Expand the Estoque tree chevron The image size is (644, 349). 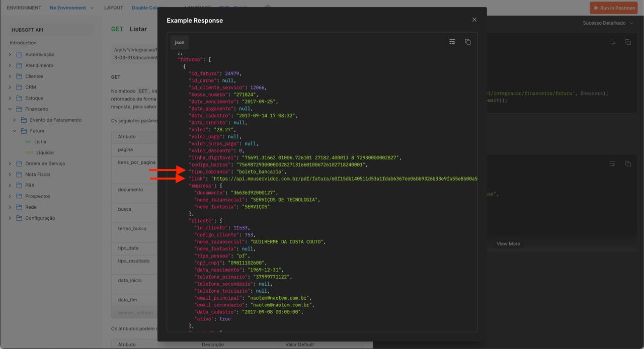(x=10, y=98)
